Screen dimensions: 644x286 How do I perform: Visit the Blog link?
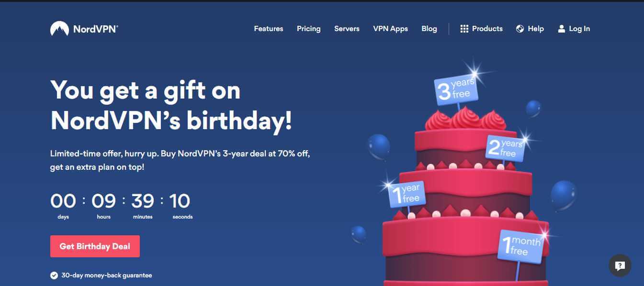429,29
